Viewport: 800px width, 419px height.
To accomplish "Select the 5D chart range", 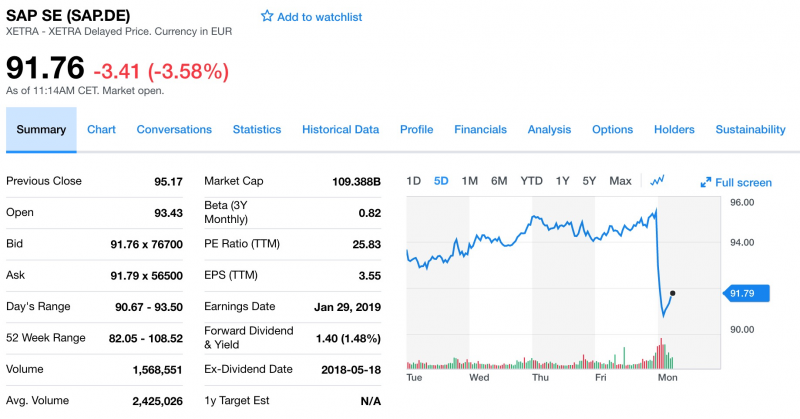I will coord(441,181).
